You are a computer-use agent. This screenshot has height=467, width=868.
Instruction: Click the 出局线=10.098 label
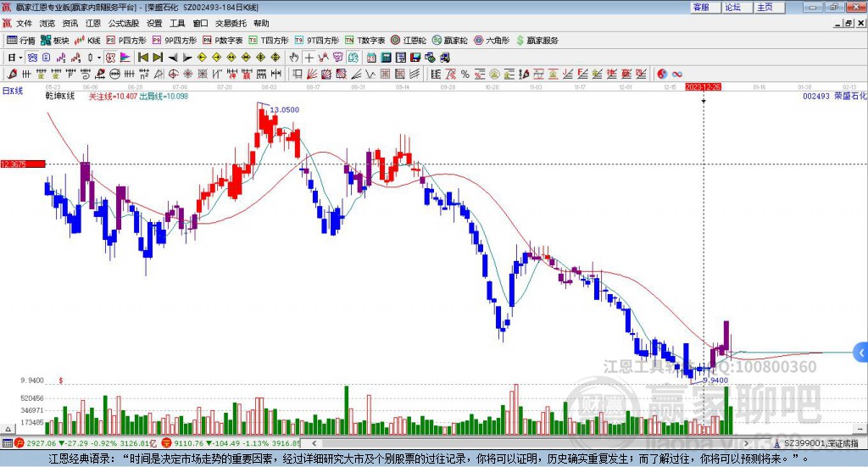164,97
